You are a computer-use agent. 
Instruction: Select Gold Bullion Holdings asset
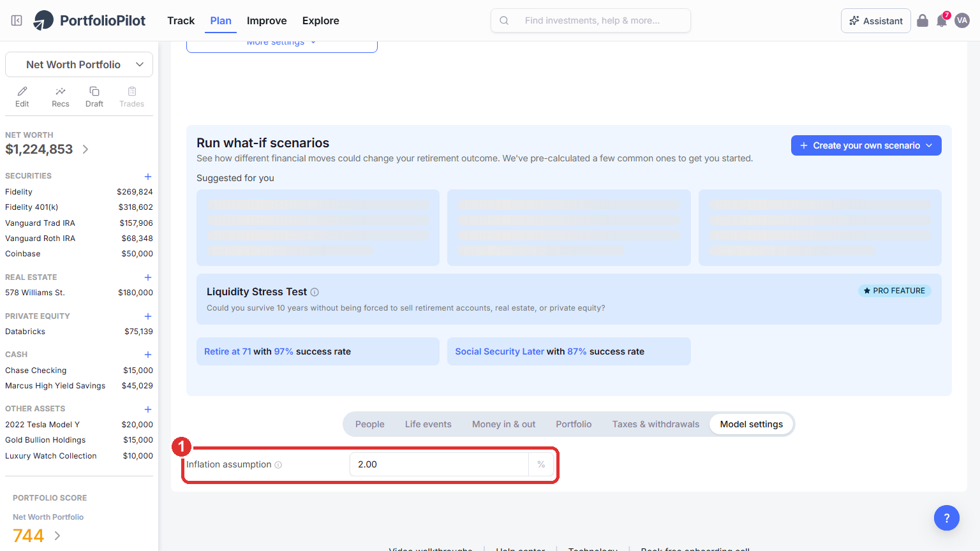(x=79, y=440)
